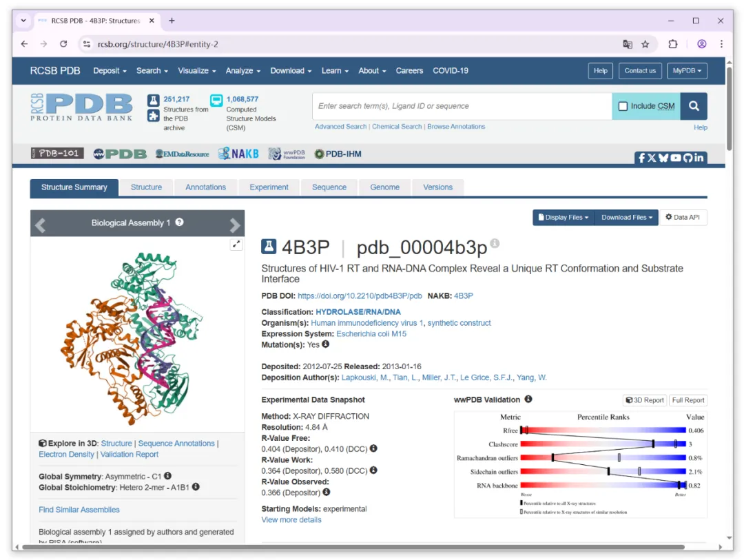Open the Facebook social icon
This screenshot has width=744, height=560.
point(641,158)
